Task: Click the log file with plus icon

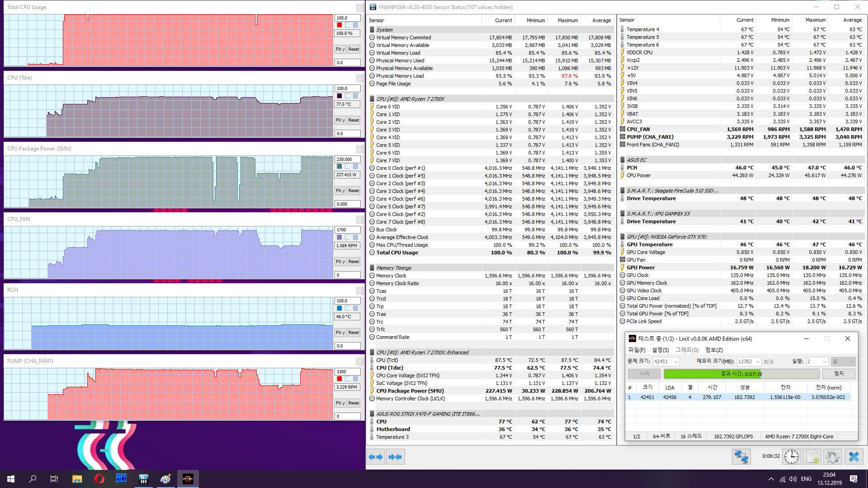Action: (x=812, y=457)
